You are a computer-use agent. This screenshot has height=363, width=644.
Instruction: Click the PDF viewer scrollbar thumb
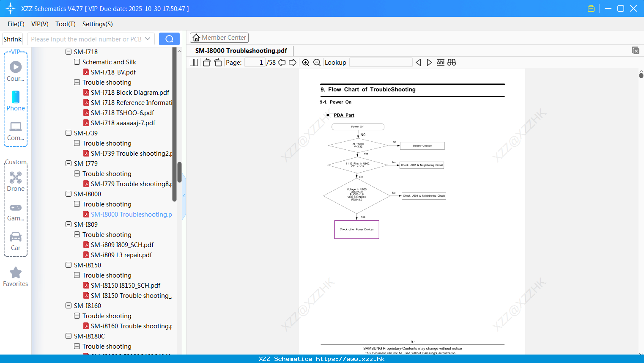641,75
